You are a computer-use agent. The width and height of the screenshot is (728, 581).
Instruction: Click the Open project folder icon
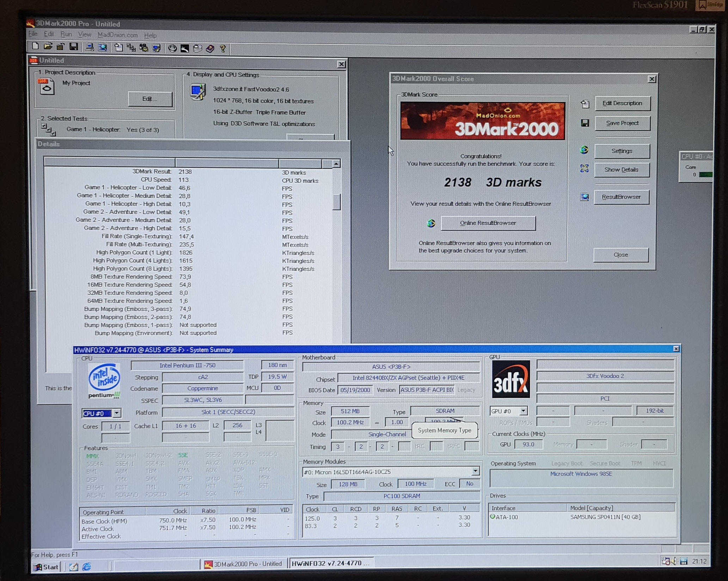[48, 47]
